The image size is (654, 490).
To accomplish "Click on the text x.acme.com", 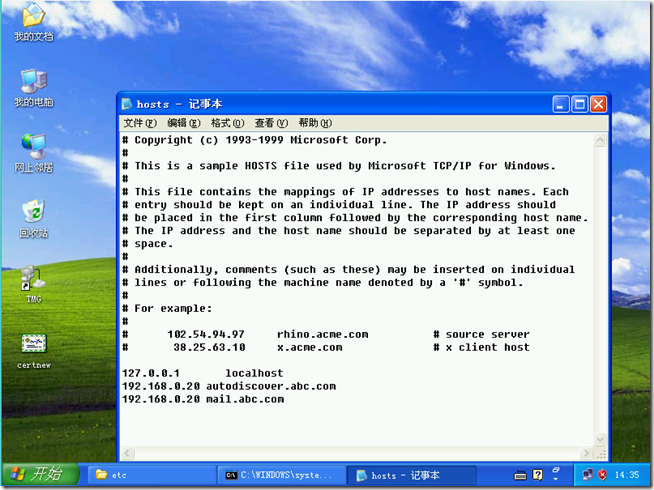I will tap(309, 347).
